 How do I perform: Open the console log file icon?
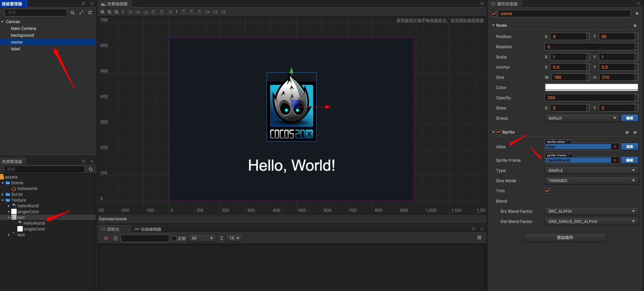tap(115, 238)
